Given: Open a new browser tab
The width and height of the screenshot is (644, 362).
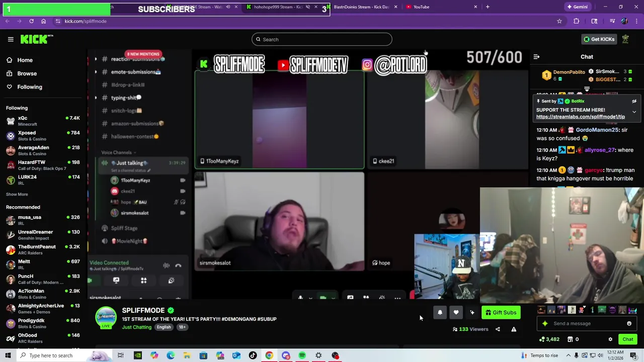Looking at the screenshot, I should click(488, 7).
